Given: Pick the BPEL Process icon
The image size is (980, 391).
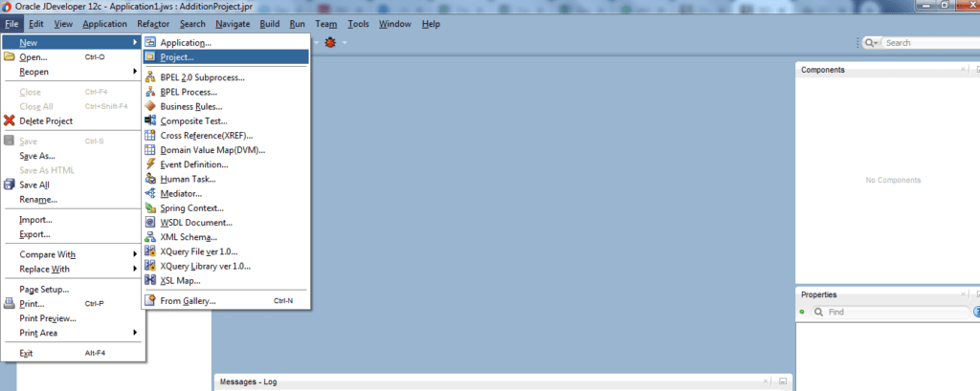Looking at the screenshot, I should click(150, 92).
